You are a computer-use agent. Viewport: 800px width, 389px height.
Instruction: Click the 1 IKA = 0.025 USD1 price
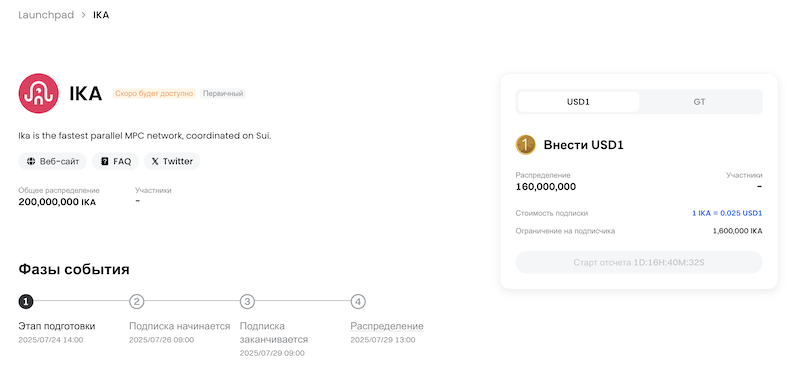[x=727, y=213]
